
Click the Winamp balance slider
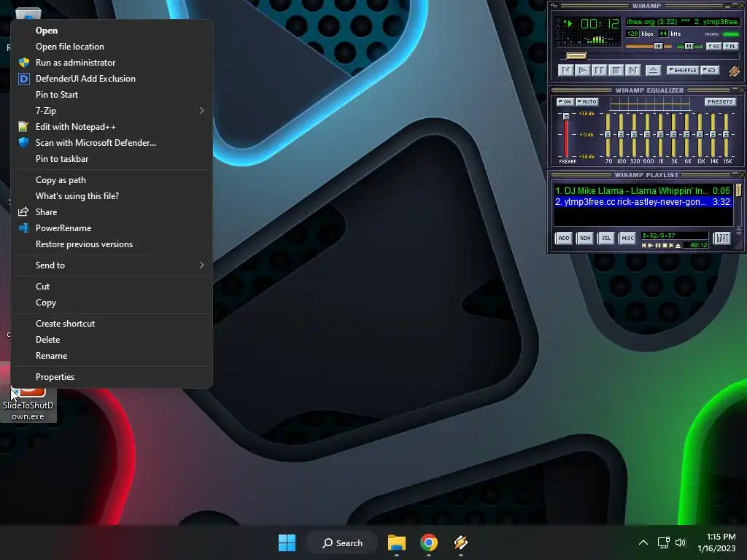pyautogui.click(x=689, y=46)
